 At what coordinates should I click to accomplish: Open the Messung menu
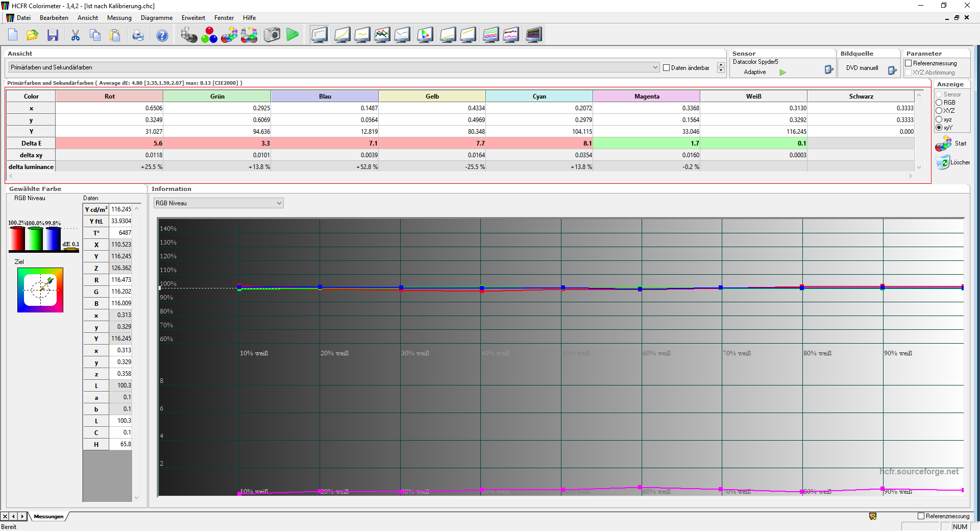119,18
